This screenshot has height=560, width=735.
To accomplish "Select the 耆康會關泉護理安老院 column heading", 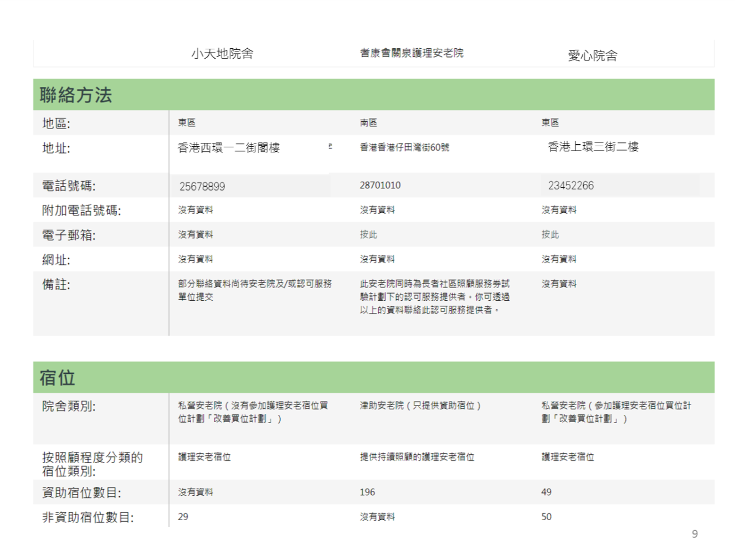I will [412, 53].
